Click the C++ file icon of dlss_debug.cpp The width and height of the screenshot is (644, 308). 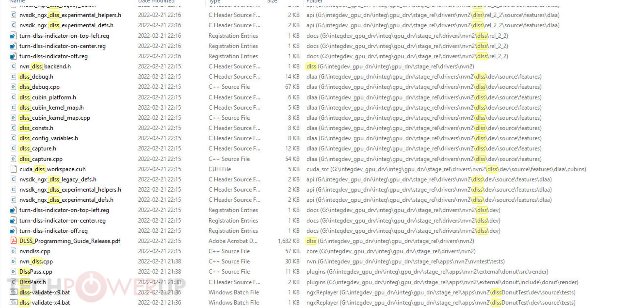click(x=13, y=87)
